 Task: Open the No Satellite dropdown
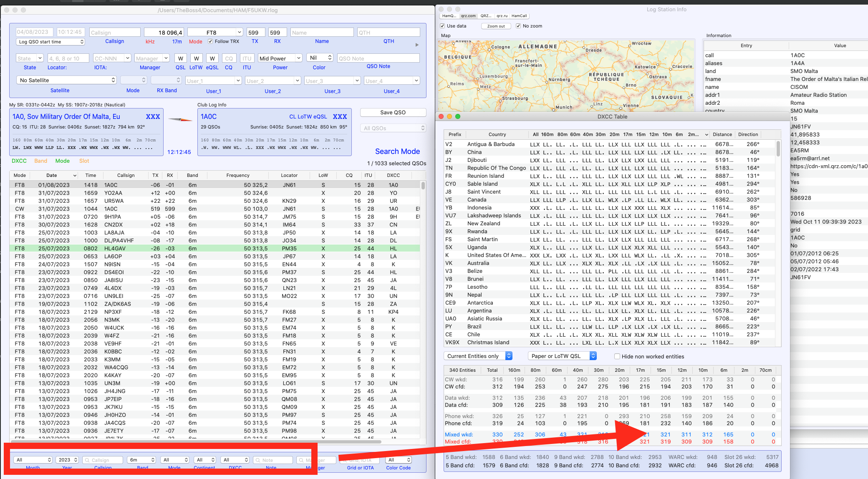click(67, 80)
